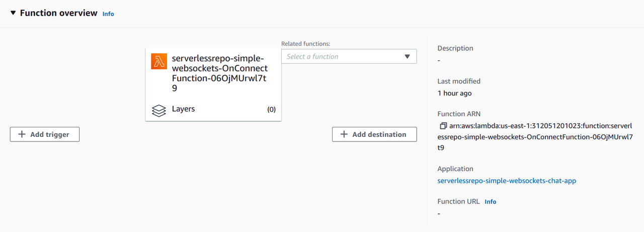644x232 pixels.
Task: Click the 'Select a function' combo box field
Action: (x=342, y=56)
